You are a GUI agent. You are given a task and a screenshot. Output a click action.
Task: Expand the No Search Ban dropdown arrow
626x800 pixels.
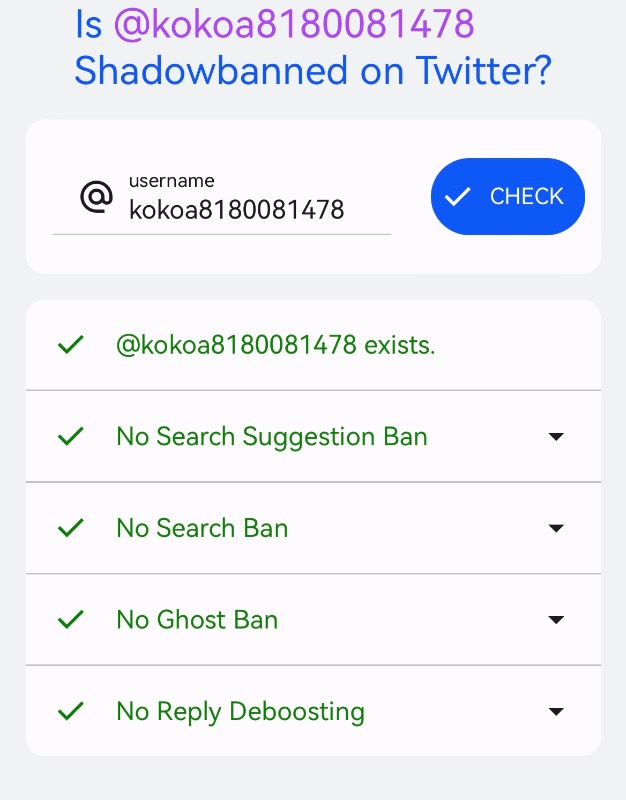tap(556, 528)
